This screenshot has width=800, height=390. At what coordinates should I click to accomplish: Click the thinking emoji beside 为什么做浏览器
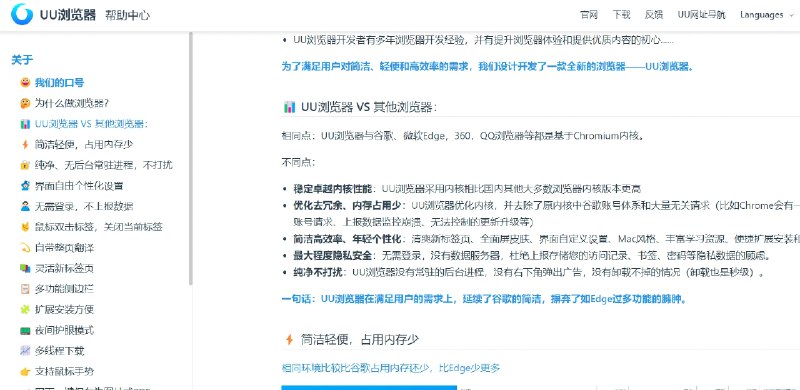click(25, 103)
